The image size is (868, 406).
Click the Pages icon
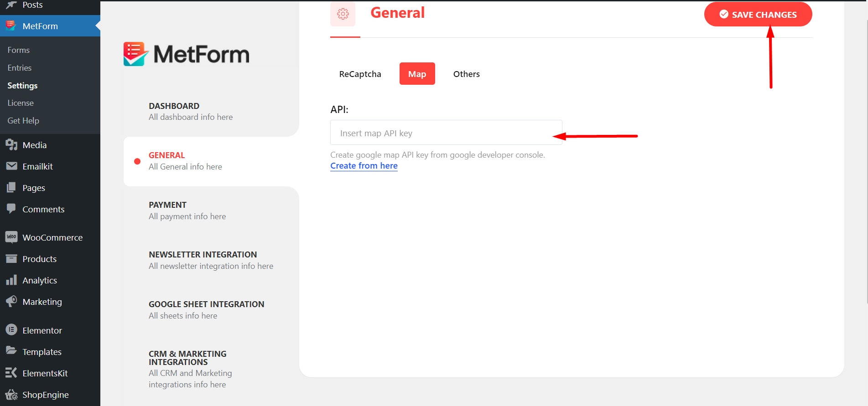pyautogui.click(x=11, y=188)
